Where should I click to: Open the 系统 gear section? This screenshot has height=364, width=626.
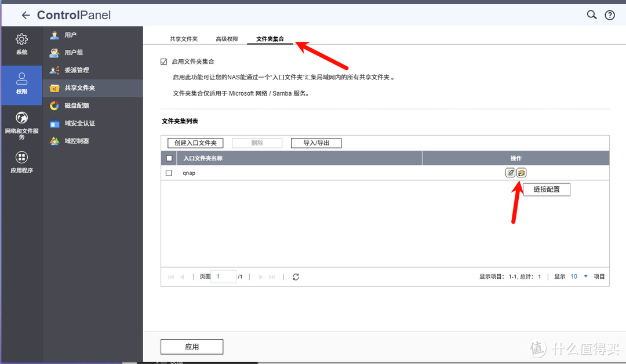click(x=21, y=44)
